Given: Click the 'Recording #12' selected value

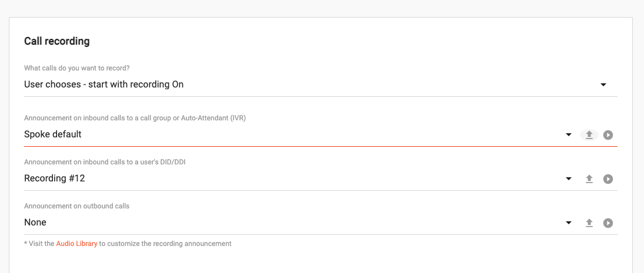Looking at the screenshot, I should point(55,178).
